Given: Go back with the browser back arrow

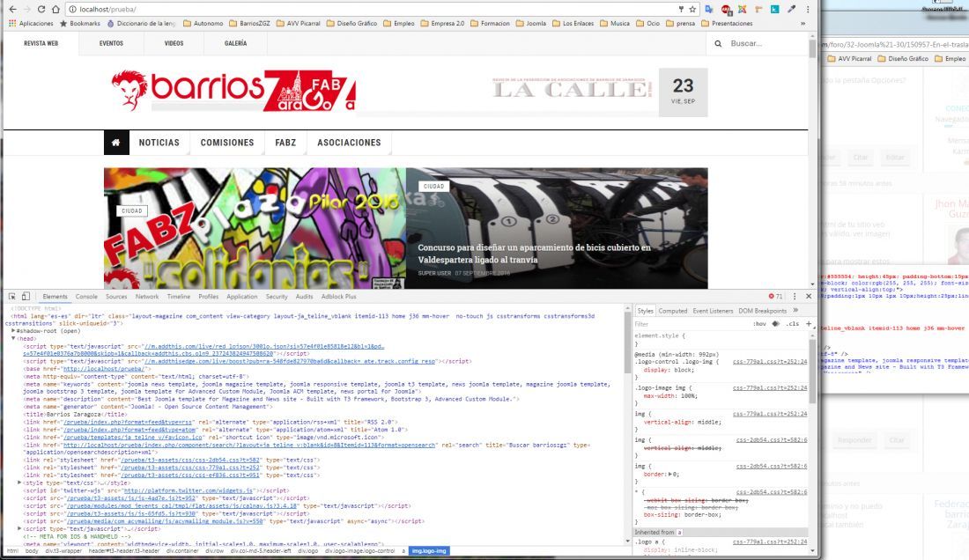Looking at the screenshot, I should [12, 10].
